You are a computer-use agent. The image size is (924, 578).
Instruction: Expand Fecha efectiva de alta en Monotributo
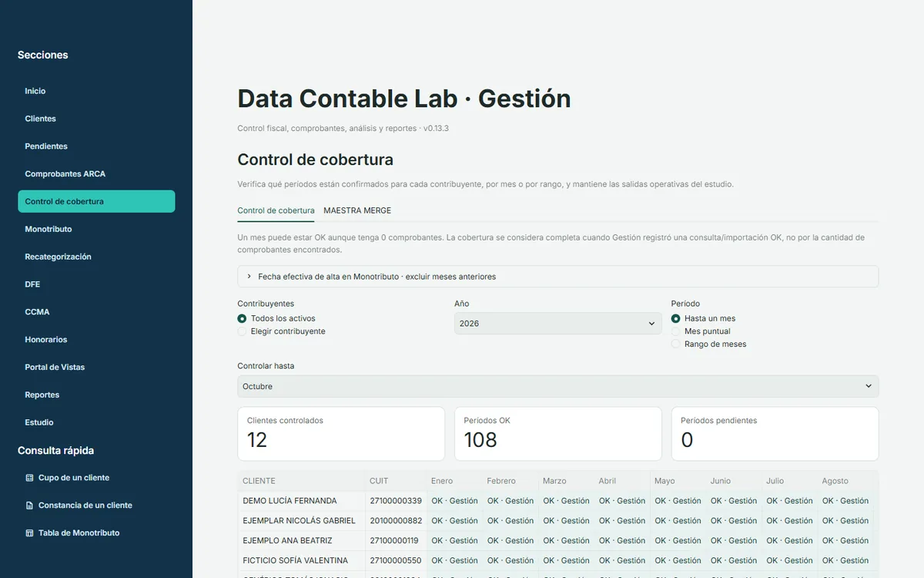point(557,276)
